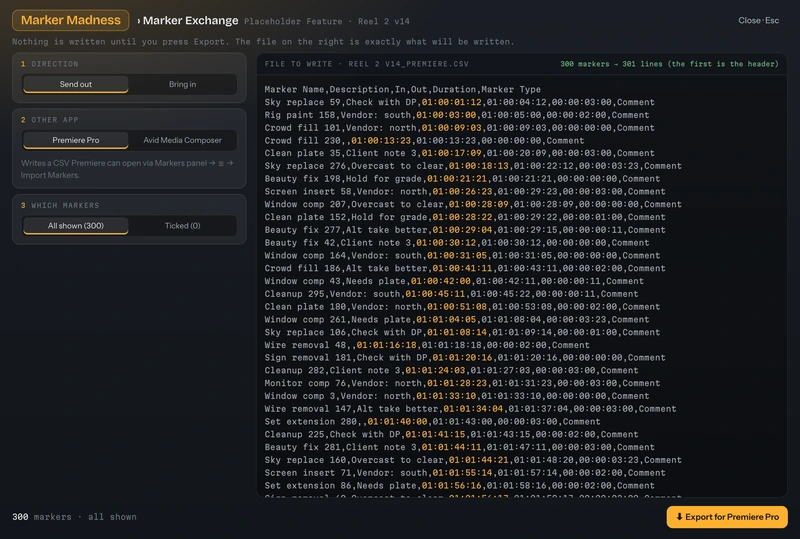Click the Window comp 43 line
Screen dimensions: 800x539
pos(454,281)
